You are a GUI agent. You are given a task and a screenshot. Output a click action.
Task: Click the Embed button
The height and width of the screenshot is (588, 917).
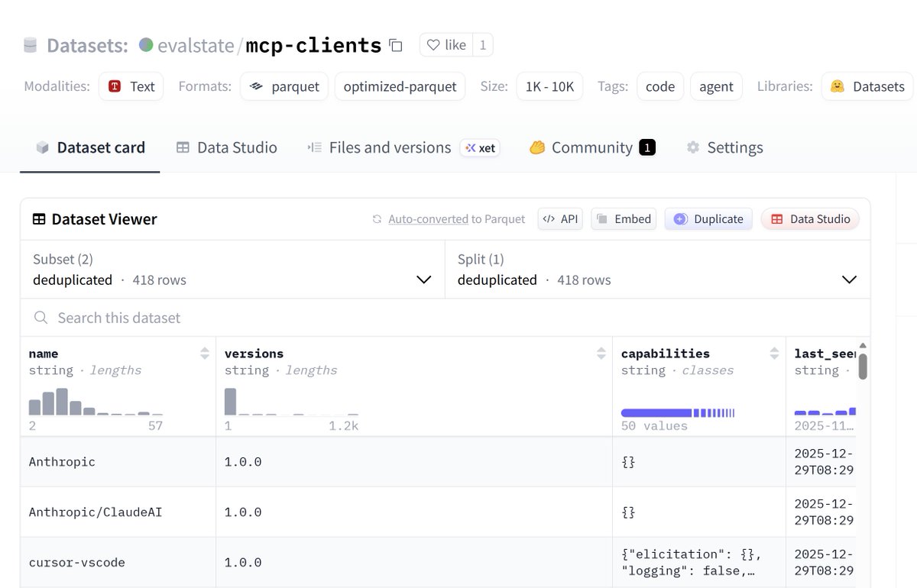[624, 219]
